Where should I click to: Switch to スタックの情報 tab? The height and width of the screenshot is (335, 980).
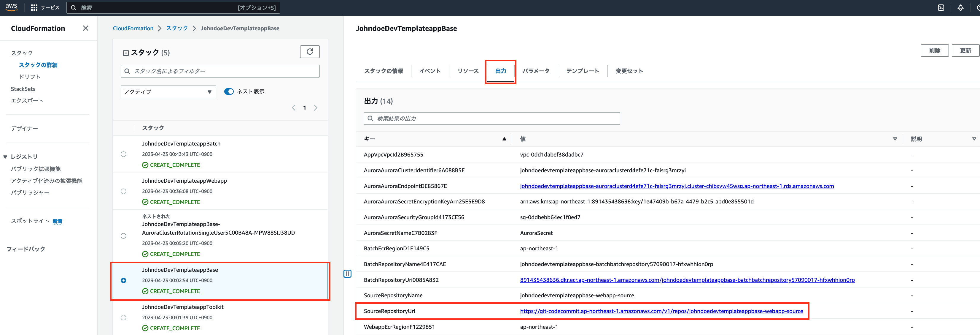tap(384, 71)
